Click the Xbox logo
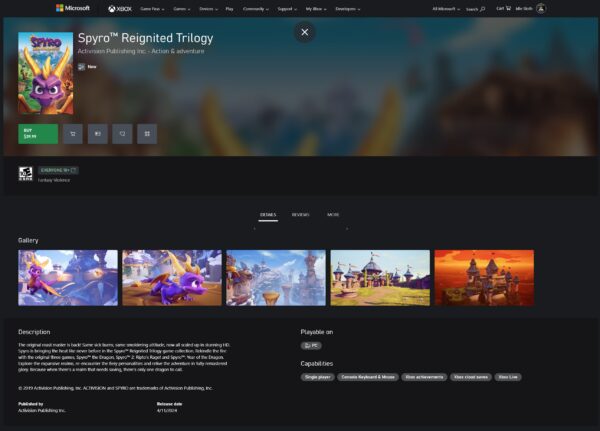600x431 pixels. click(118, 8)
